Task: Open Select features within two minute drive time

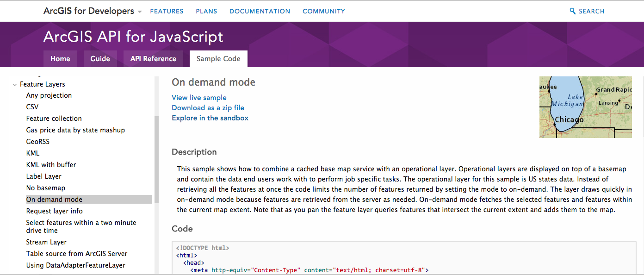Action: 81,226
